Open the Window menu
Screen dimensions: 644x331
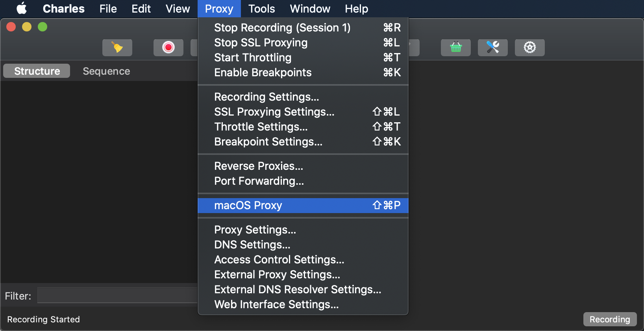(310, 9)
